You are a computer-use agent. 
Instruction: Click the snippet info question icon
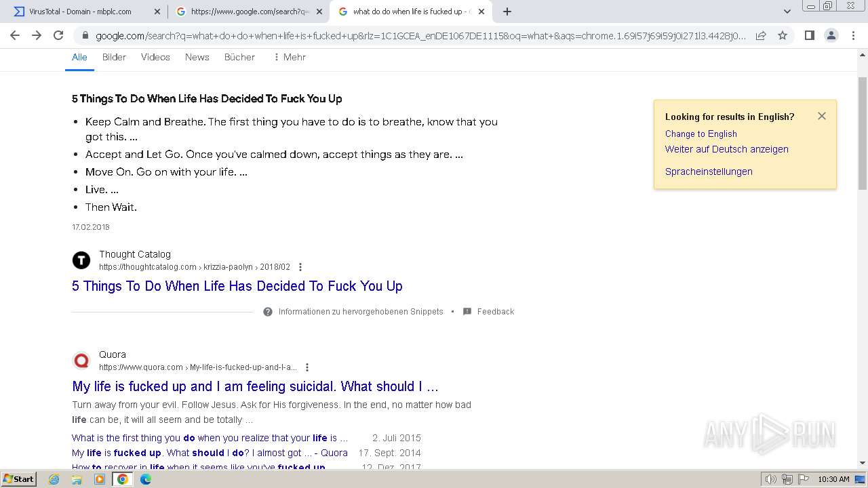pyautogui.click(x=268, y=312)
